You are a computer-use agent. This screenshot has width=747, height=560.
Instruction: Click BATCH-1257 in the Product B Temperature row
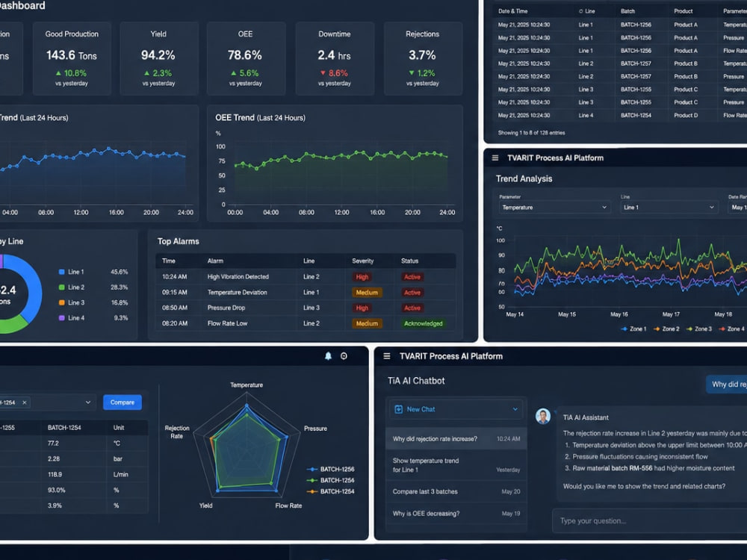point(636,63)
